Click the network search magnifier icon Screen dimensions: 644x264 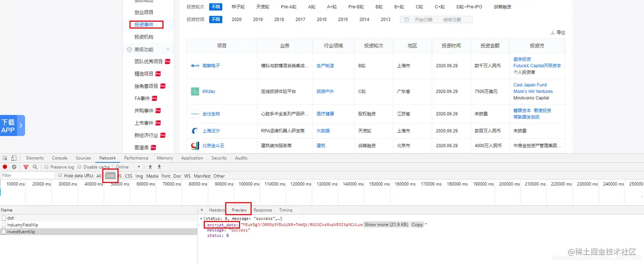[x=35, y=167]
